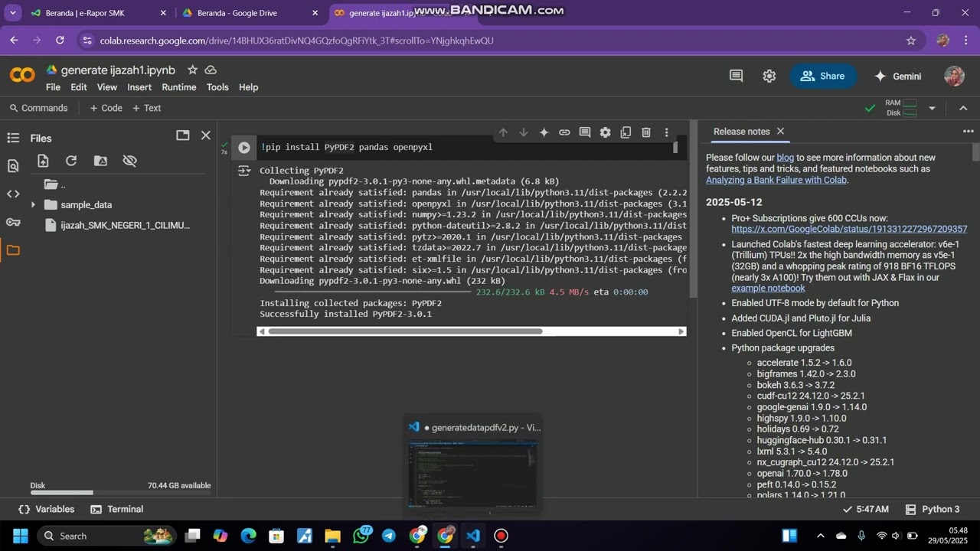
Task: Copy link to cell icon
Action: click(564, 132)
